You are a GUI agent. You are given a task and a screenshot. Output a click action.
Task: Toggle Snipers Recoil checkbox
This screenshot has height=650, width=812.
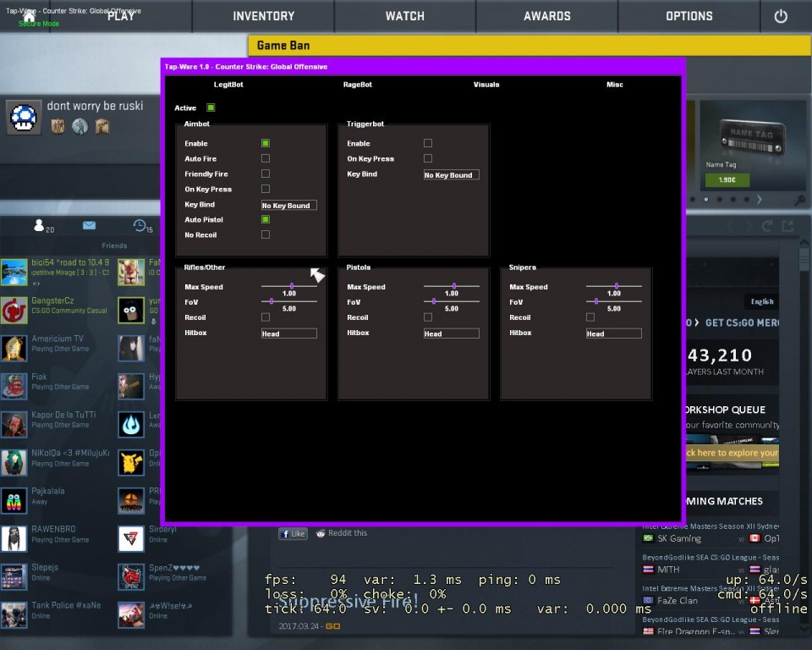tap(590, 317)
